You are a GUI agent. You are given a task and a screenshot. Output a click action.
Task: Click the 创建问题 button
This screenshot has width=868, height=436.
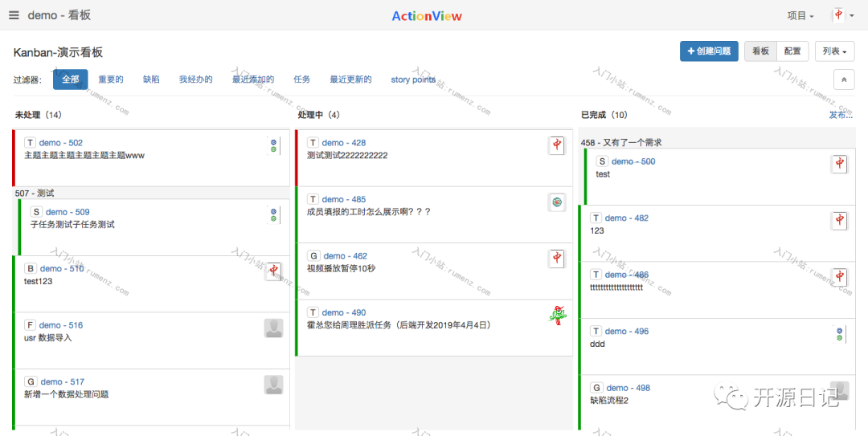[709, 51]
